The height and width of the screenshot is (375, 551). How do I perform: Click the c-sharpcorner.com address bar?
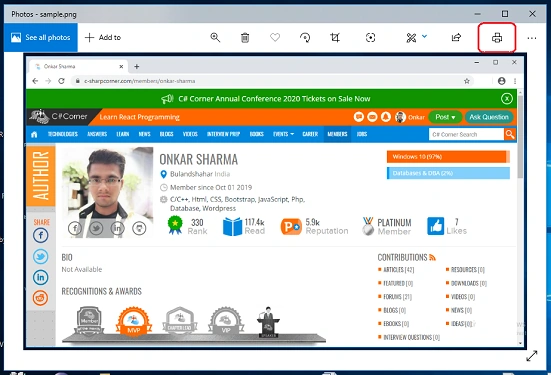272,81
